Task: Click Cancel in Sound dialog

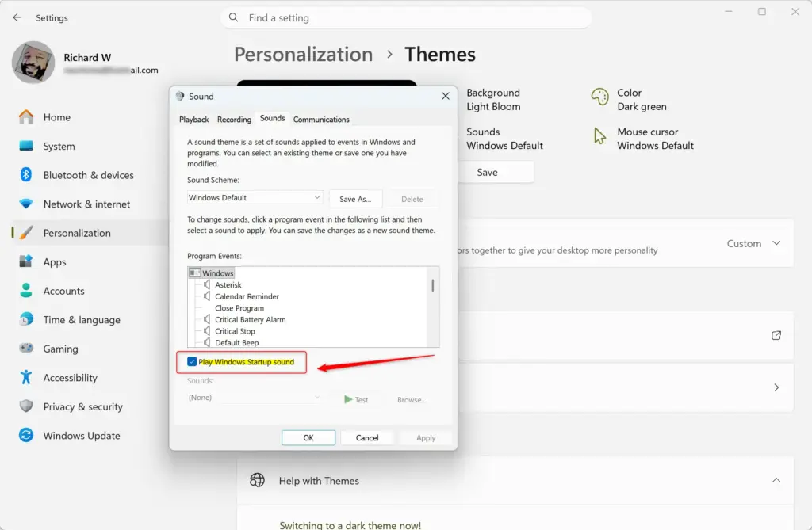Action: pyautogui.click(x=367, y=438)
